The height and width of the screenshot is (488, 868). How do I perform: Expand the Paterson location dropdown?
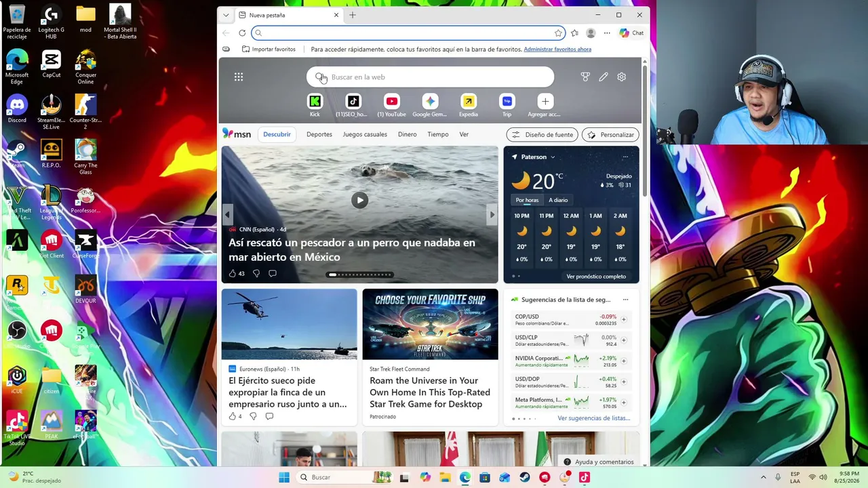[553, 157]
